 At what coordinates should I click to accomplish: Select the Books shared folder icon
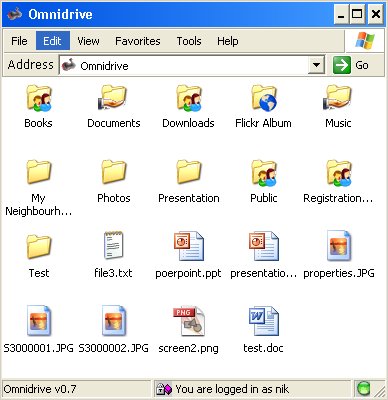tap(39, 98)
